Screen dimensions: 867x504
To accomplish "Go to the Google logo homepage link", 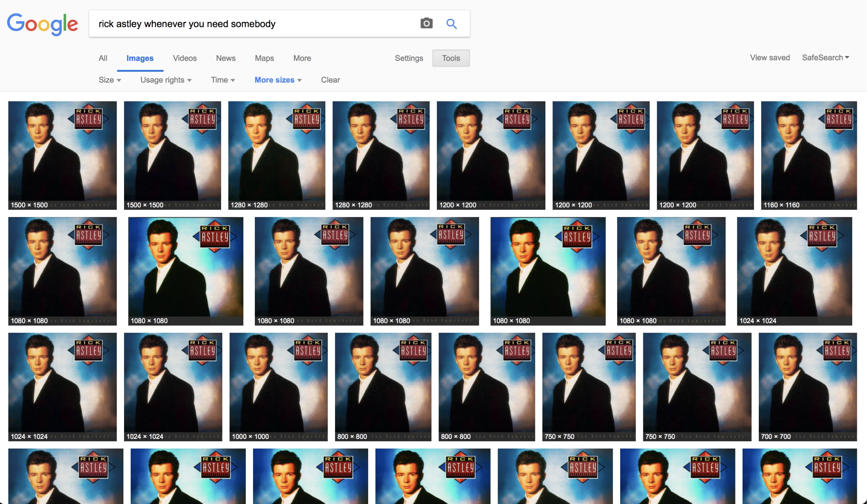I will click(43, 24).
